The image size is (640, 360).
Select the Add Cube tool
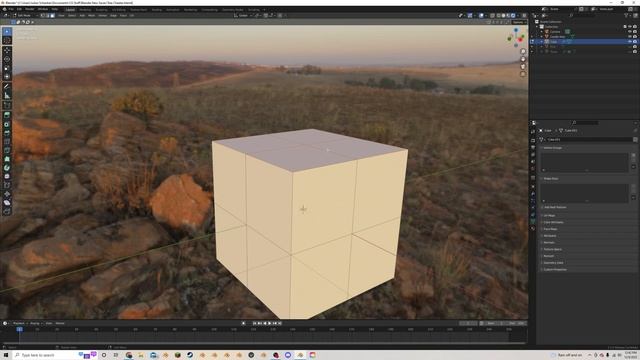[x=7, y=105]
